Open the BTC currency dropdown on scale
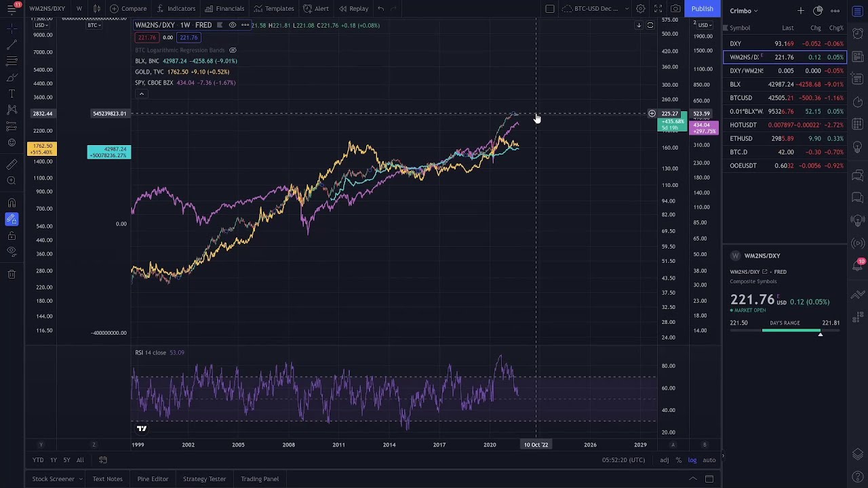The width and height of the screenshot is (868, 488). click(94, 25)
